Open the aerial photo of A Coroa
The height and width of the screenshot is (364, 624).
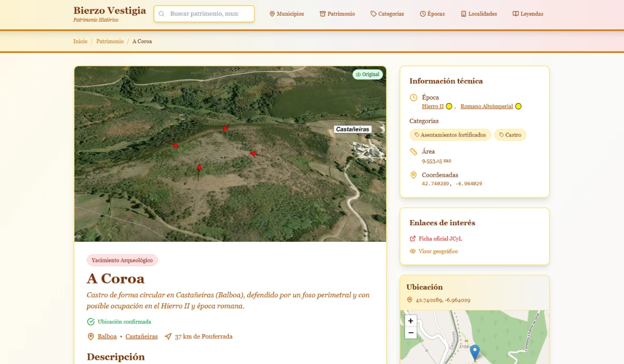click(x=230, y=154)
